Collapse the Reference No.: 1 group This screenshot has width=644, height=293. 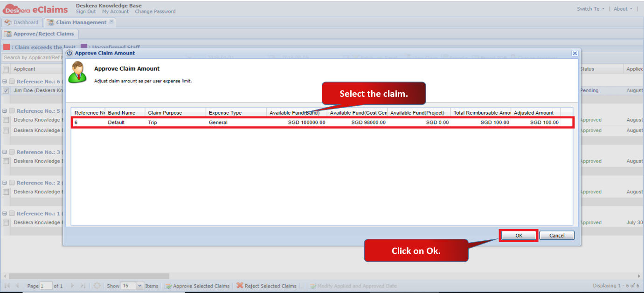pyautogui.click(x=5, y=213)
